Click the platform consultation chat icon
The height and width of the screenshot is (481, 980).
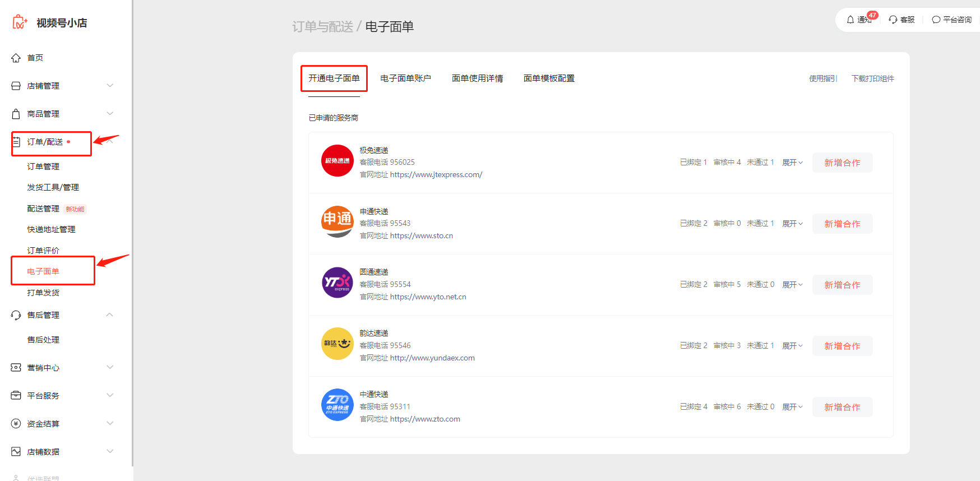[936, 20]
